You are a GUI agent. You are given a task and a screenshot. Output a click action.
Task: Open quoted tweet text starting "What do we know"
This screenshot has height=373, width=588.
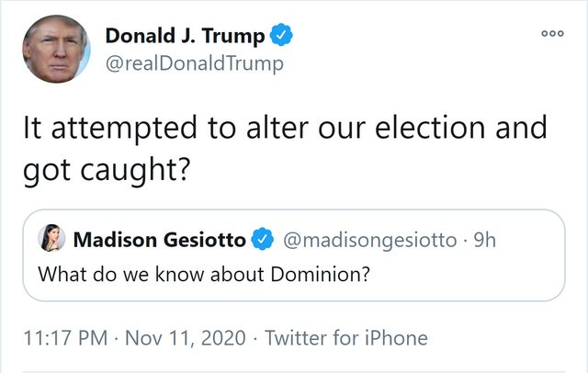pyautogui.click(x=203, y=274)
